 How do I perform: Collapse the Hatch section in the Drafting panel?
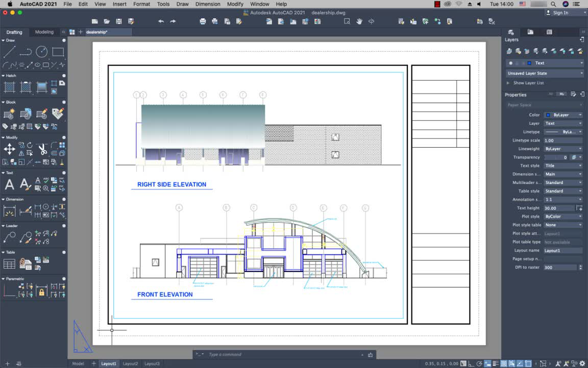coord(4,75)
